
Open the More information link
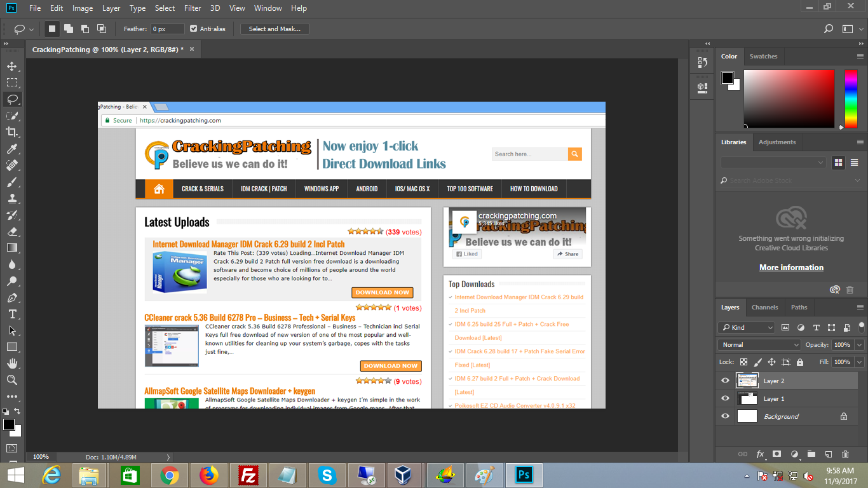791,268
